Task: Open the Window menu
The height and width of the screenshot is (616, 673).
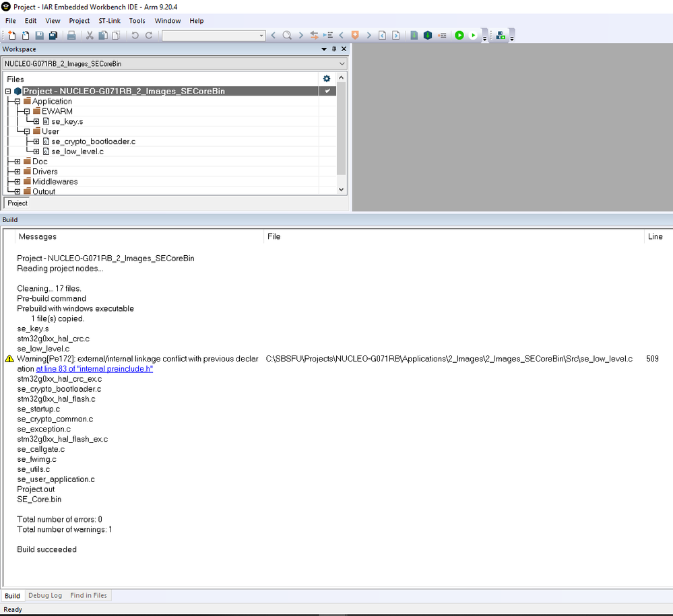Action: pos(168,21)
